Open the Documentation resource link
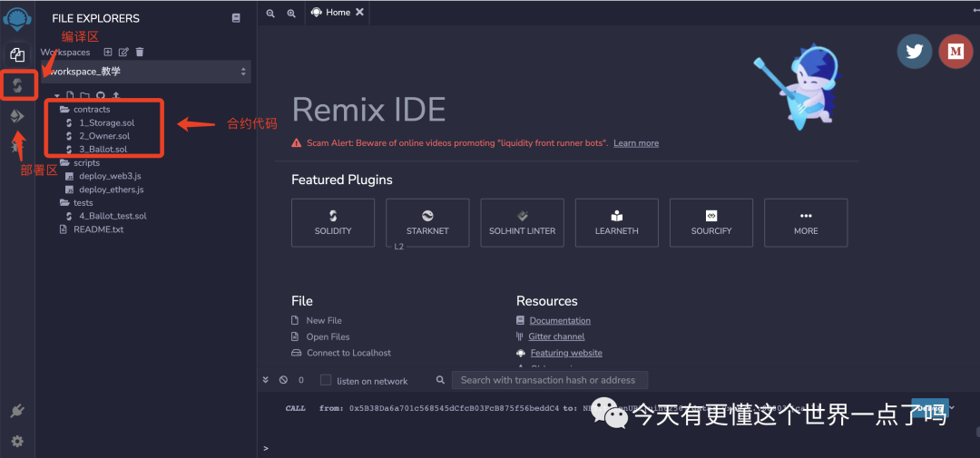The image size is (980, 458). [560, 320]
